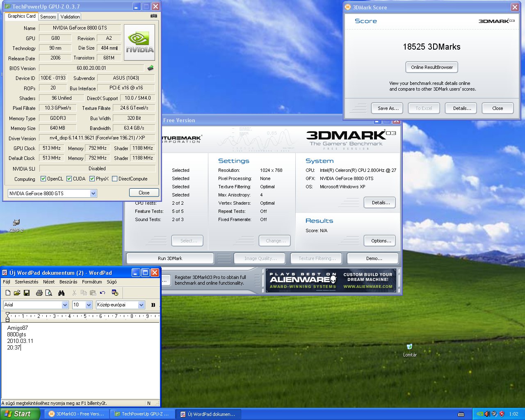Click the NVIDIA tray icon
Image resolution: width=525 pixels, height=420 pixels.
(x=480, y=414)
